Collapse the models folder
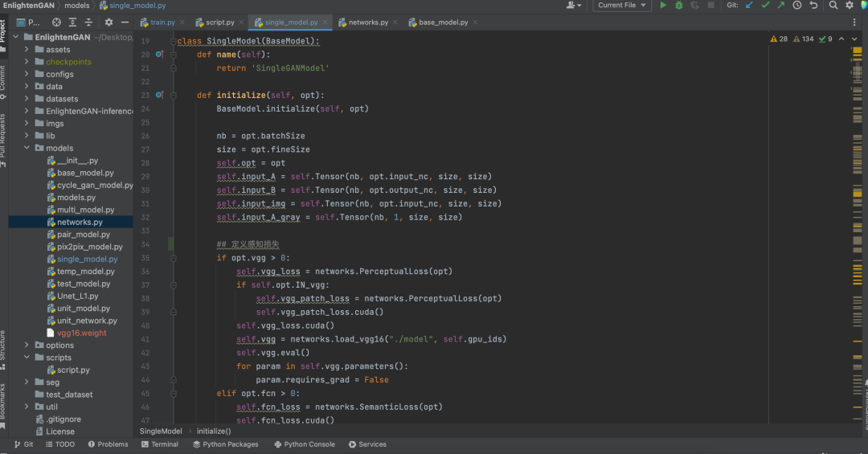This screenshot has height=454, width=868. tap(27, 148)
